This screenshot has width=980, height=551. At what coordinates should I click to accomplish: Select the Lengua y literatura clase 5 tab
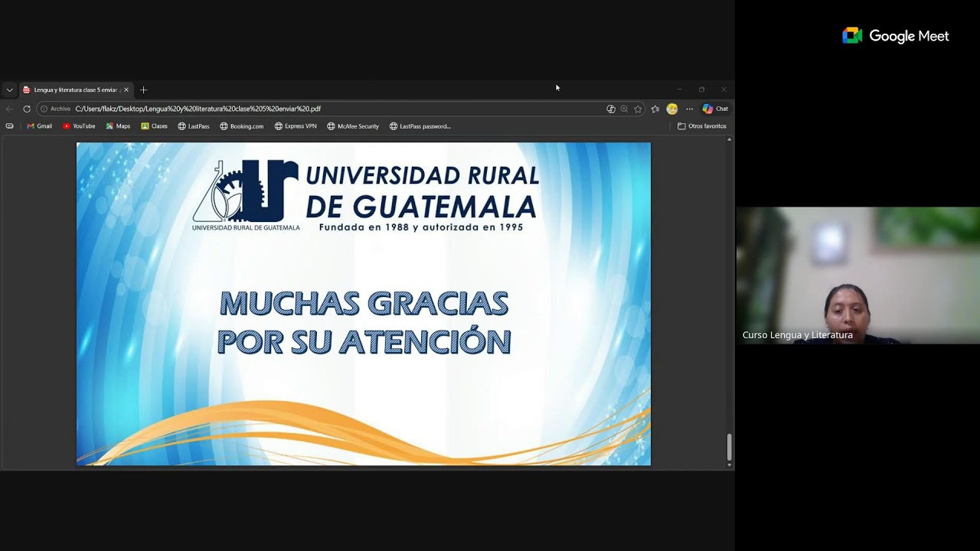(75, 90)
